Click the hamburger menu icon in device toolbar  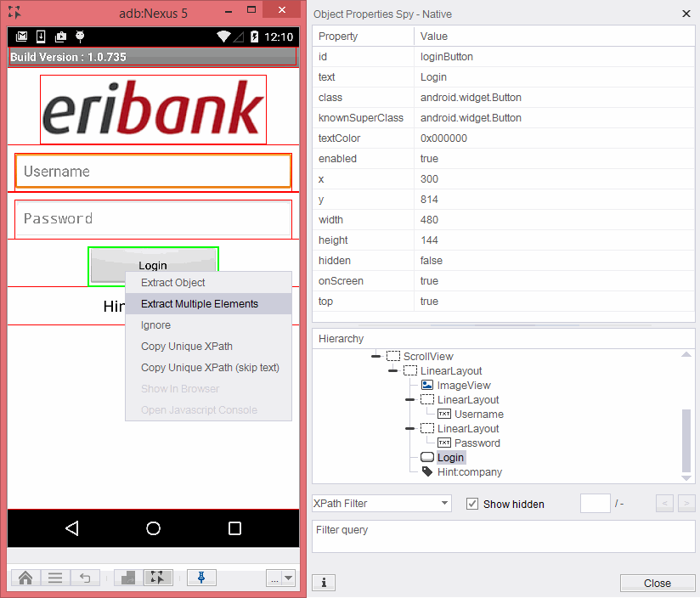pos(55,578)
